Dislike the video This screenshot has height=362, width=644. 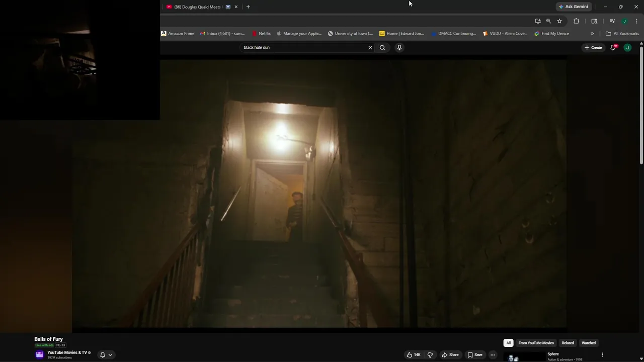(x=430, y=355)
